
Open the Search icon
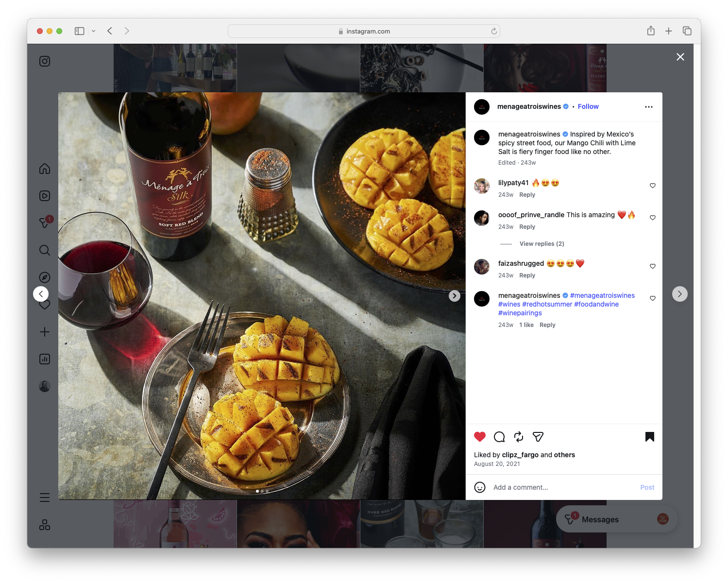click(x=45, y=250)
